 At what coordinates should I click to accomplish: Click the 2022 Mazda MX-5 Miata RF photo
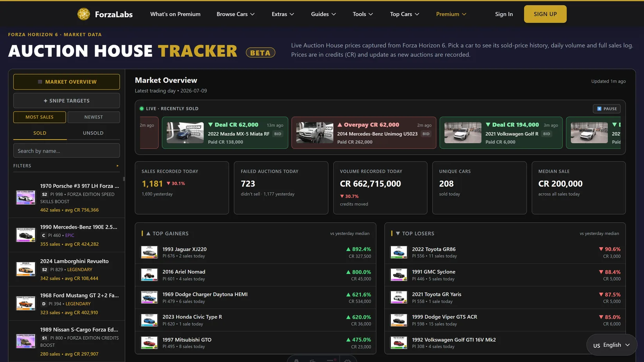pyautogui.click(x=185, y=133)
